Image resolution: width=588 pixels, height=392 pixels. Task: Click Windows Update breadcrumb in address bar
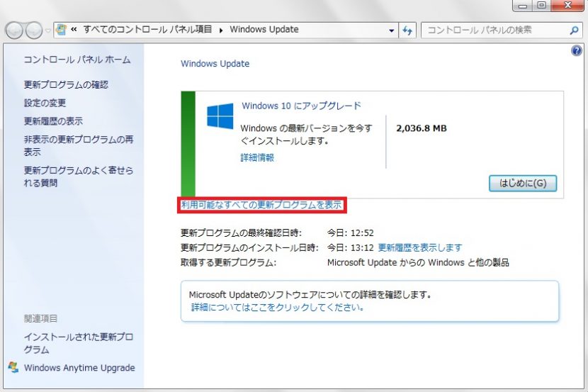click(264, 29)
